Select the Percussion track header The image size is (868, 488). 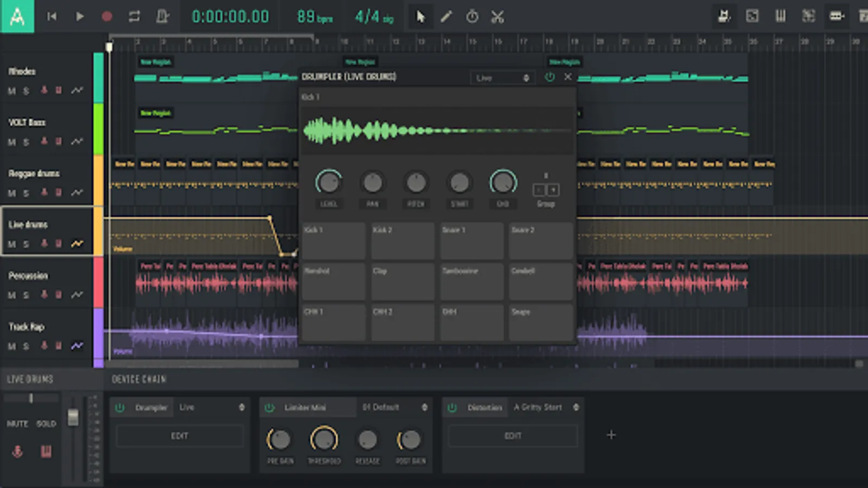[28, 275]
